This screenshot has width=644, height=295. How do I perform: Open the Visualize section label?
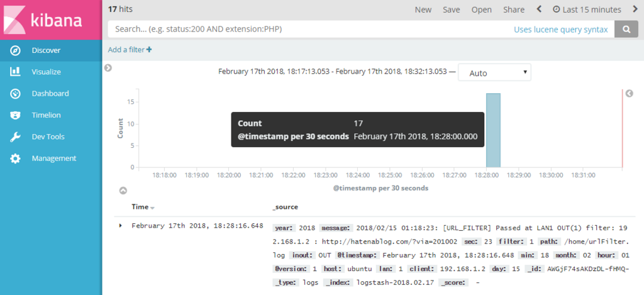coord(47,72)
